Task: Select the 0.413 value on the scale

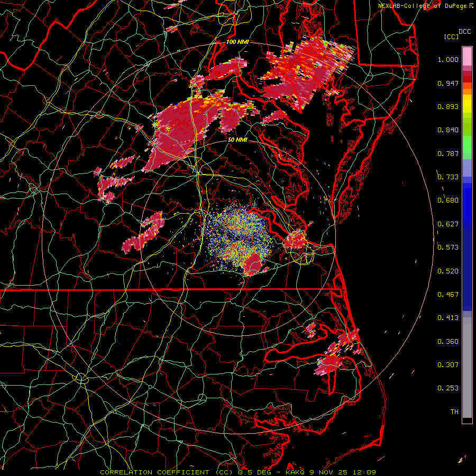Action: pyautogui.click(x=448, y=318)
